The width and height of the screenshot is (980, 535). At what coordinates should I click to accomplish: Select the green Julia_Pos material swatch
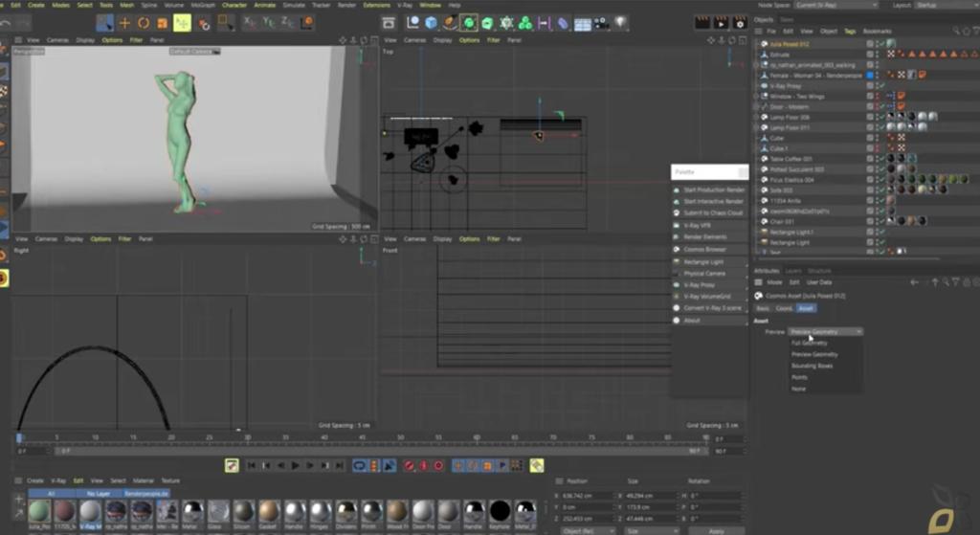(39, 511)
